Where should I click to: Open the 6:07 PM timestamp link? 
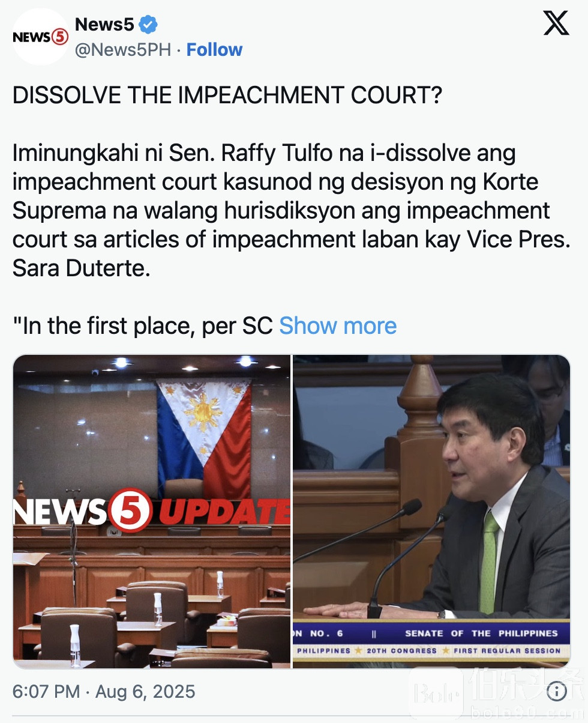[x=46, y=691]
